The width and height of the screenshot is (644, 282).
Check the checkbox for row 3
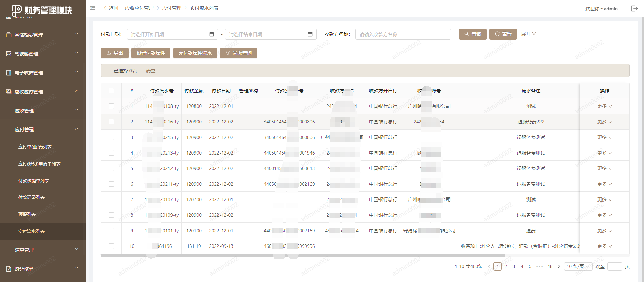111,137
